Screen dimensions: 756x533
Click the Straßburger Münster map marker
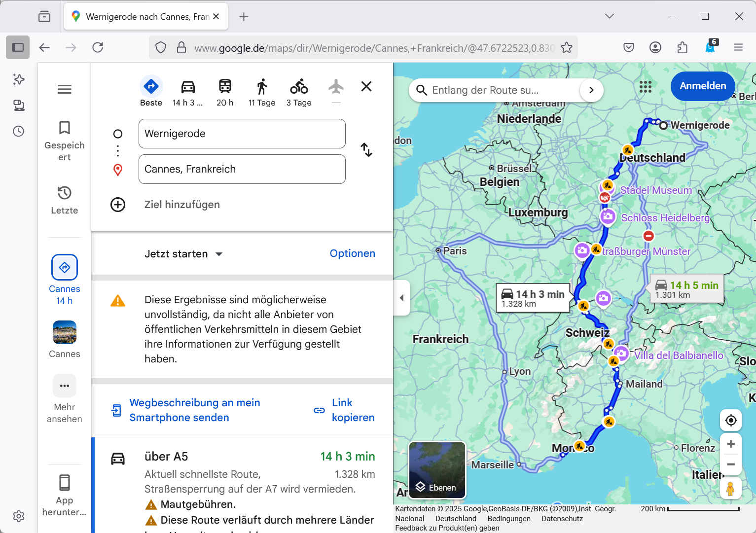pyautogui.click(x=582, y=250)
